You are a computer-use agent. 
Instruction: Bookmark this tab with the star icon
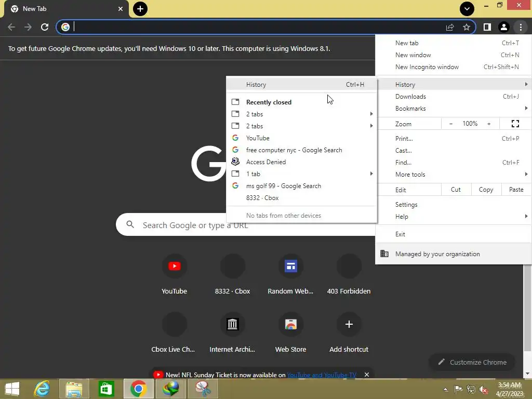coord(467,27)
